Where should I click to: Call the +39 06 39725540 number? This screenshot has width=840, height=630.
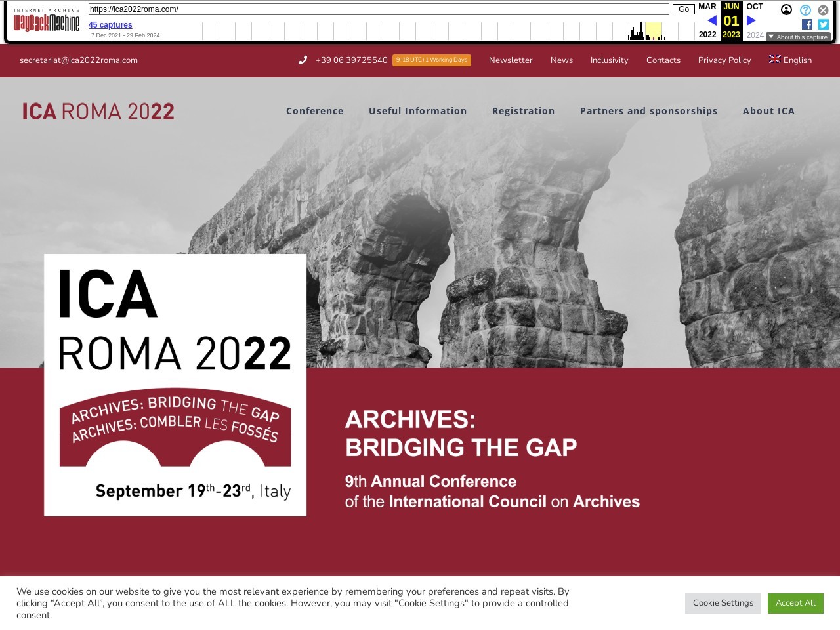[x=352, y=60]
